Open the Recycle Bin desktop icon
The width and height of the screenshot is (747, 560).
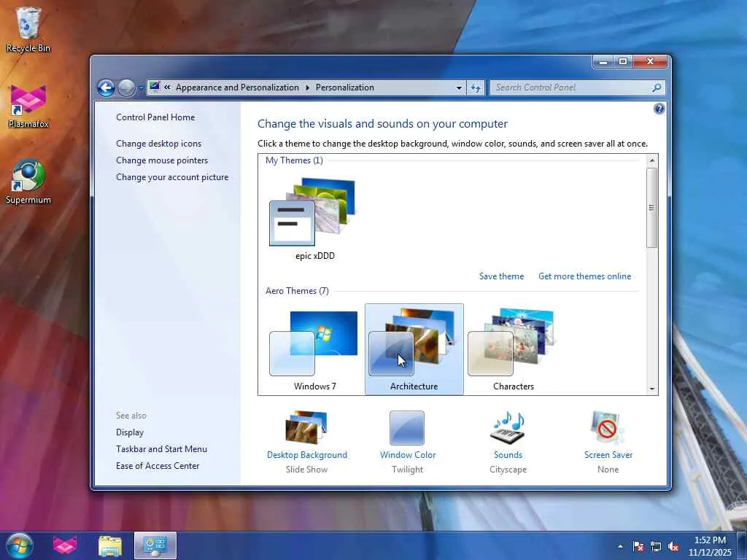[x=28, y=29]
